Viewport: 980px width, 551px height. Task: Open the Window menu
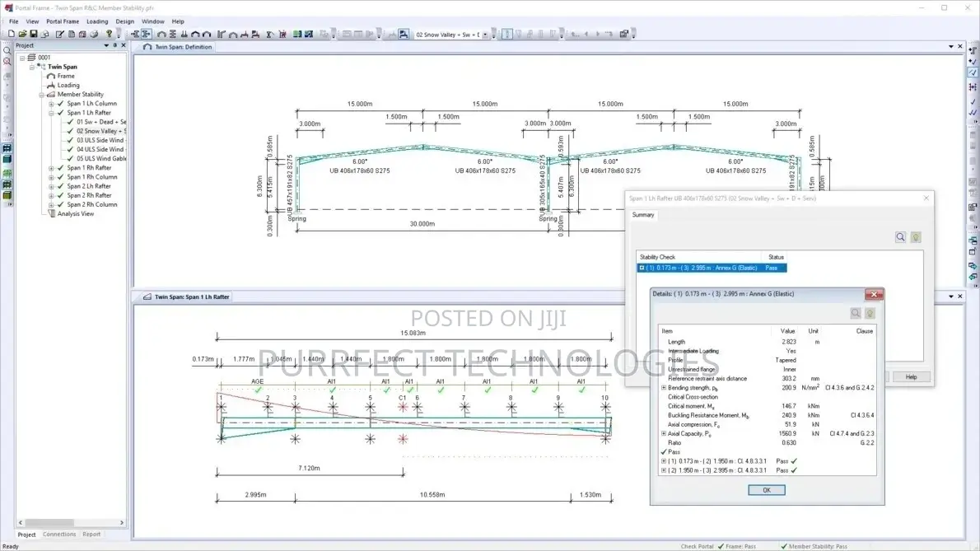tap(152, 21)
